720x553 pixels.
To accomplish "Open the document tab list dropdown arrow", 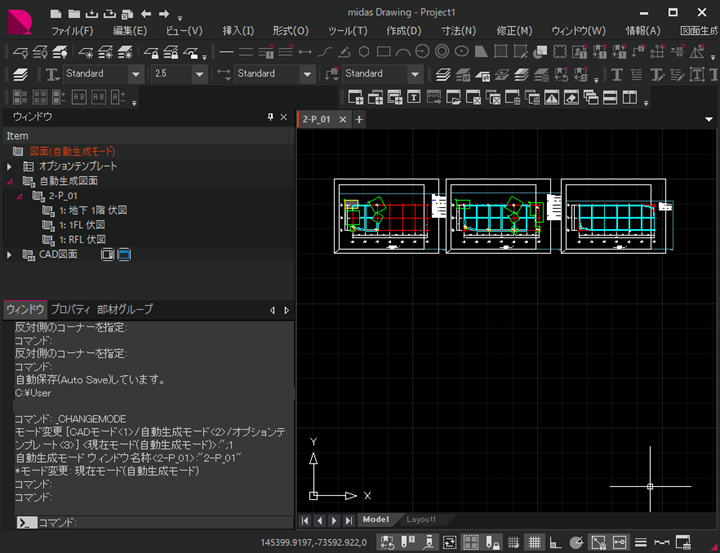I will [x=709, y=119].
